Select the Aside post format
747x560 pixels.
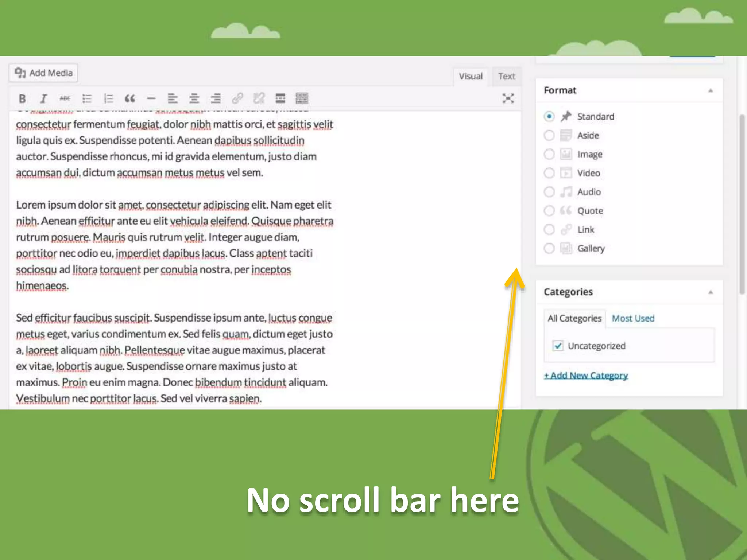click(x=549, y=136)
